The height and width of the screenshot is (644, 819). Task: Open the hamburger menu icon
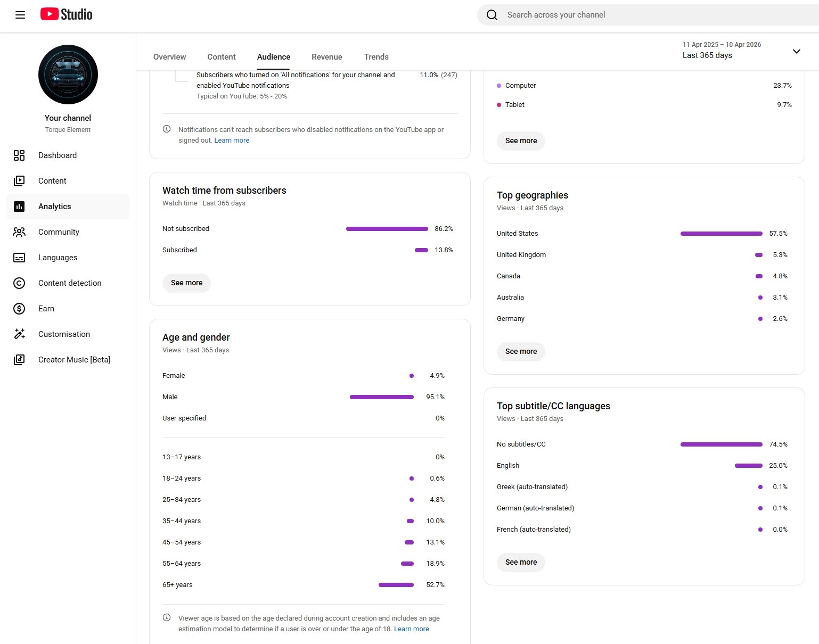click(x=20, y=15)
